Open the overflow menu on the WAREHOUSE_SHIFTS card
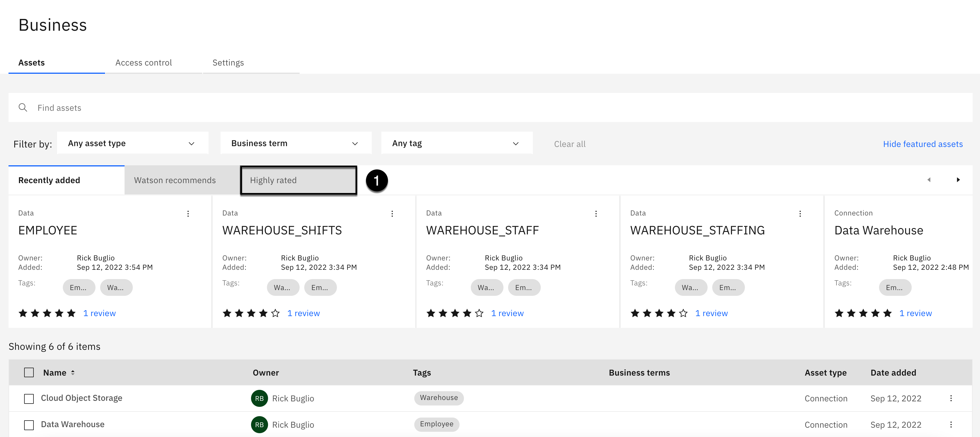This screenshot has height=437, width=980. (392, 214)
